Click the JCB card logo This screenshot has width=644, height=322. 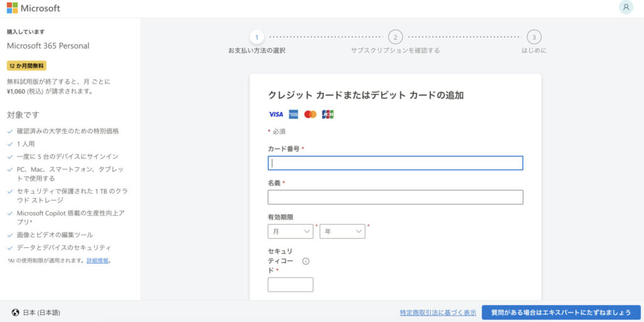pyautogui.click(x=328, y=114)
